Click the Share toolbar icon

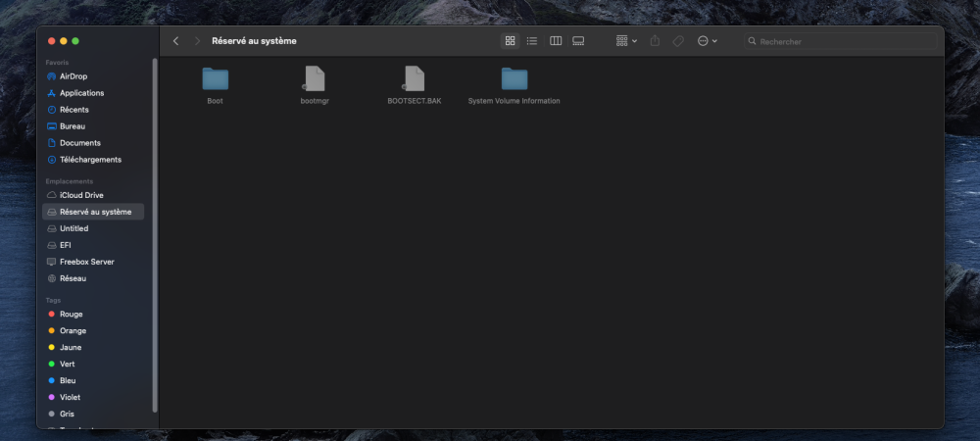(x=655, y=40)
